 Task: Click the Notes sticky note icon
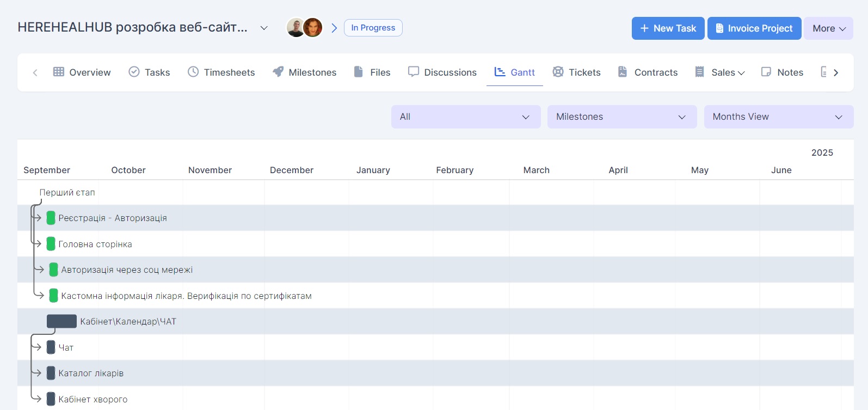pos(766,72)
